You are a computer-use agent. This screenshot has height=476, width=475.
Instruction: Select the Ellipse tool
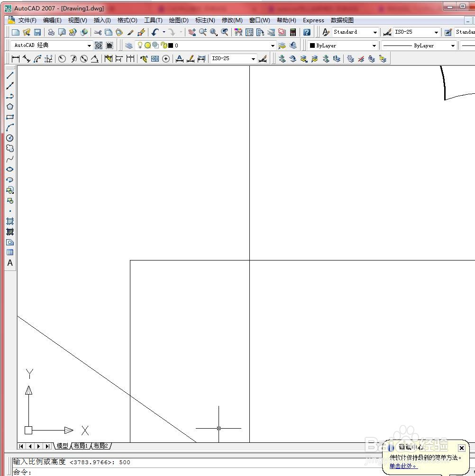tap(10, 170)
